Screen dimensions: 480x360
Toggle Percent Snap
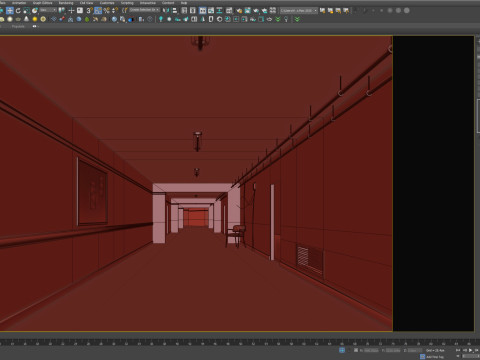point(107,11)
